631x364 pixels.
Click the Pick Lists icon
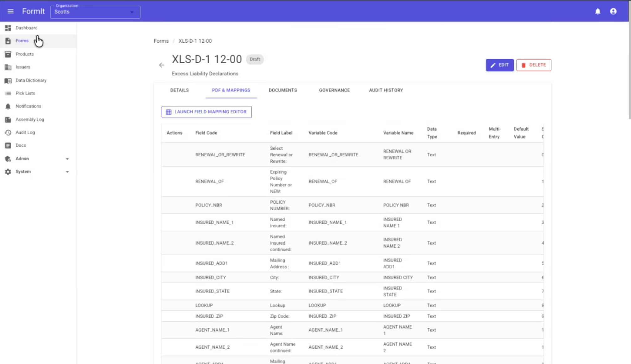tap(8, 93)
